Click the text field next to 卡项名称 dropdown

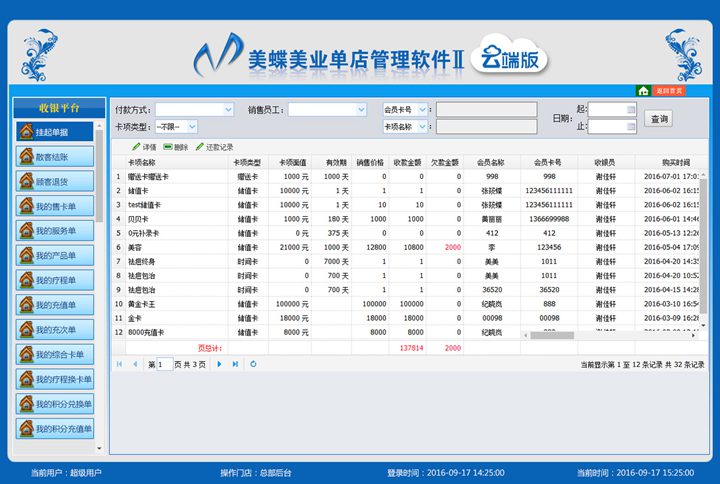[x=486, y=126]
